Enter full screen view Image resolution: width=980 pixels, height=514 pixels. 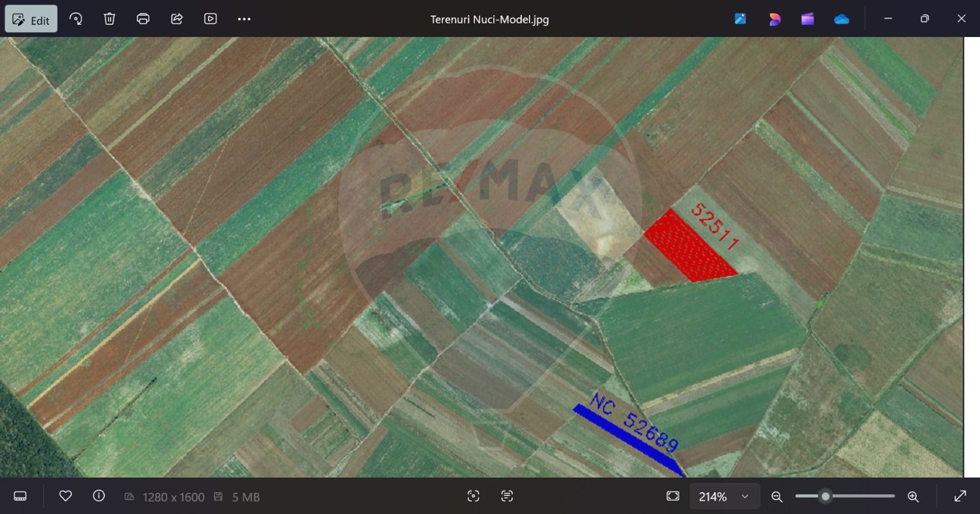tap(960, 496)
